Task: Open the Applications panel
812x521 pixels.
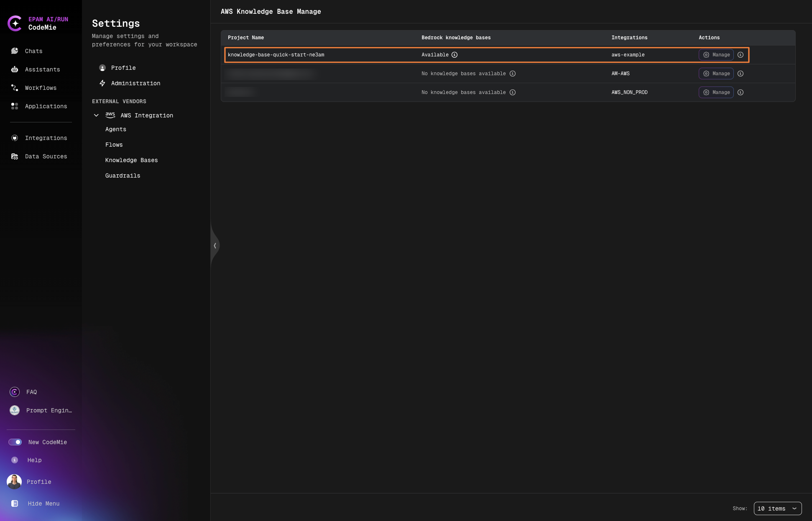Action: 46,106
